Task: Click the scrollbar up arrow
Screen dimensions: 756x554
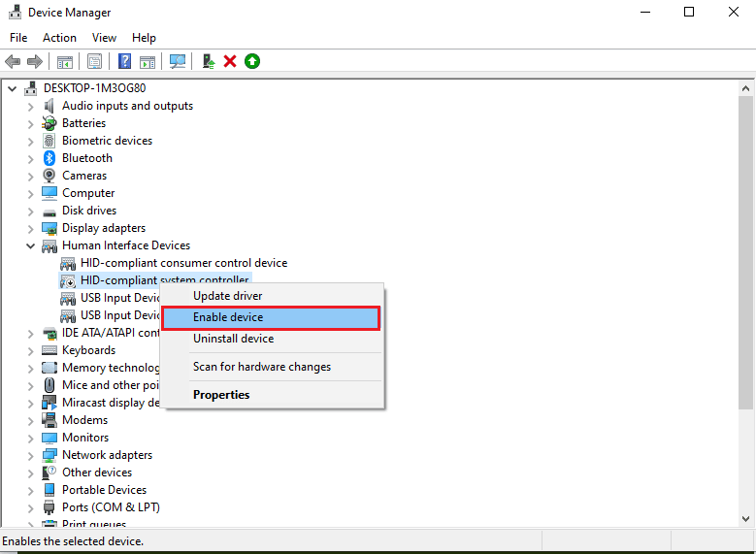Action: (x=745, y=88)
